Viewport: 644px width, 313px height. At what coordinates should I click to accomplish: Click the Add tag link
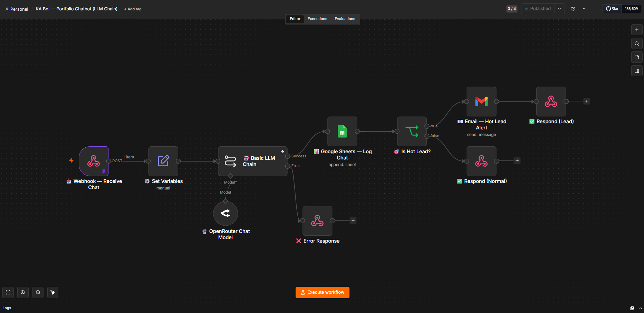point(133,9)
